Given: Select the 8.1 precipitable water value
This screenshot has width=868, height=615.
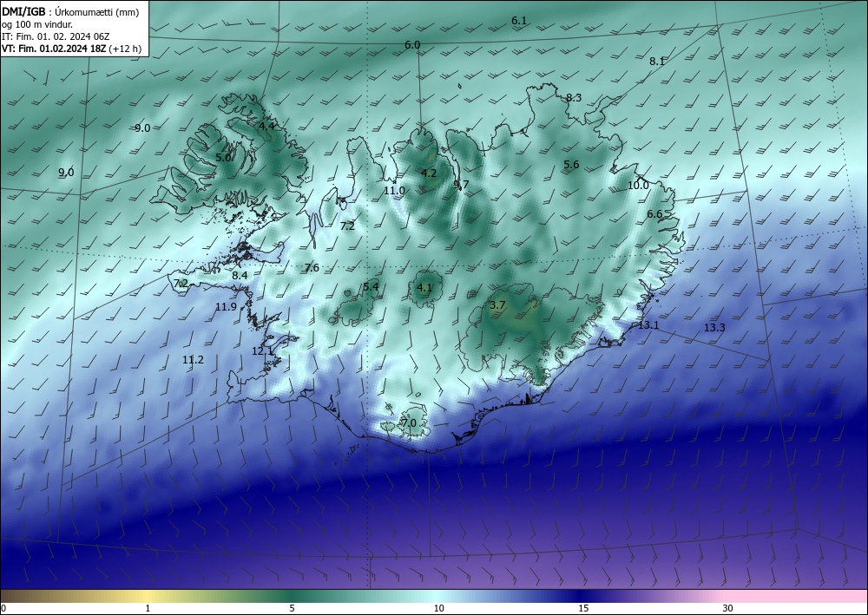Looking at the screenshot, I should pos(657,62).
